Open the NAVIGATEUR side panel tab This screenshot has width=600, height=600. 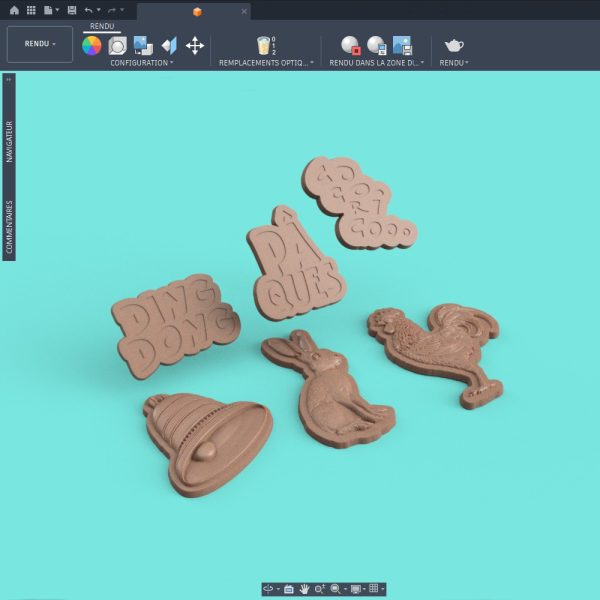[9, 142]
